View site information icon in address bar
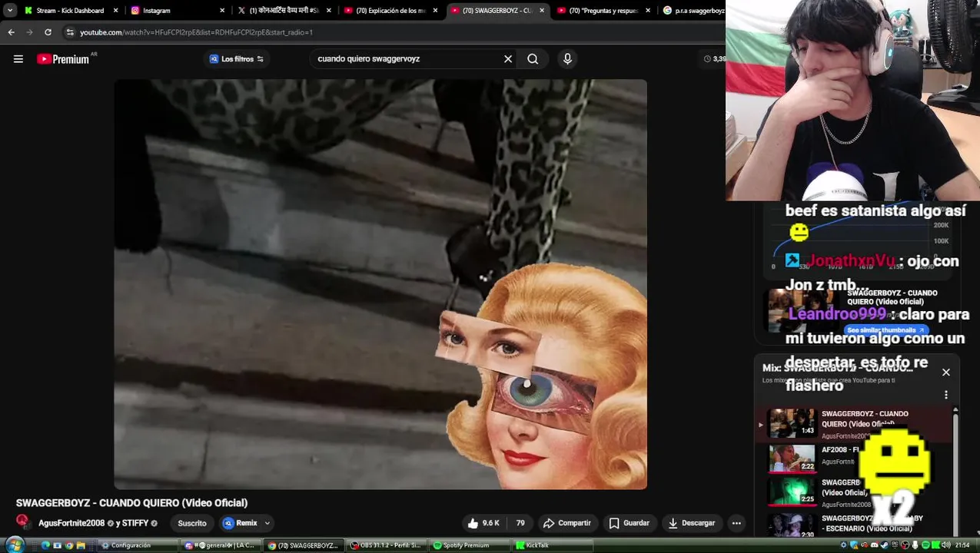 (70, 32)
